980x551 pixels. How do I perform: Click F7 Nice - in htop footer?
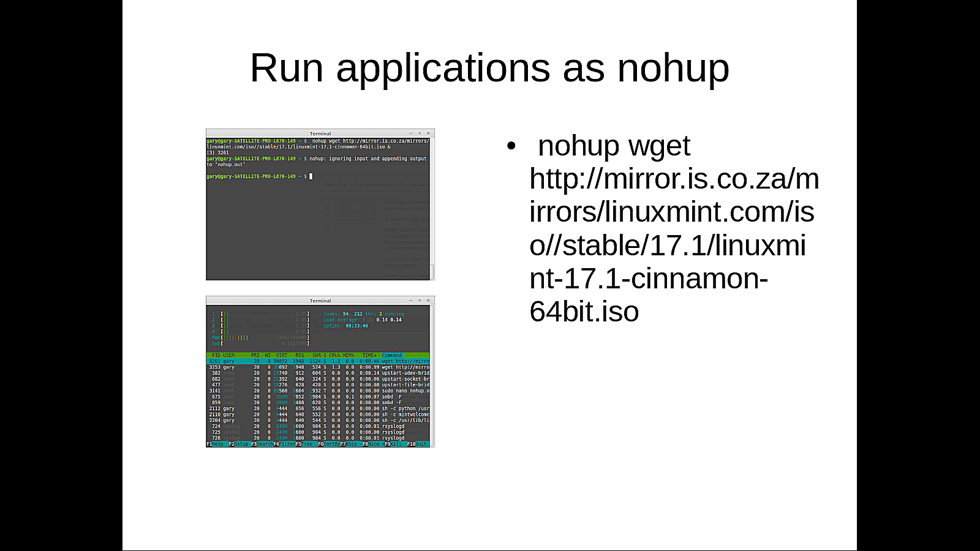(x=351, y=444)
